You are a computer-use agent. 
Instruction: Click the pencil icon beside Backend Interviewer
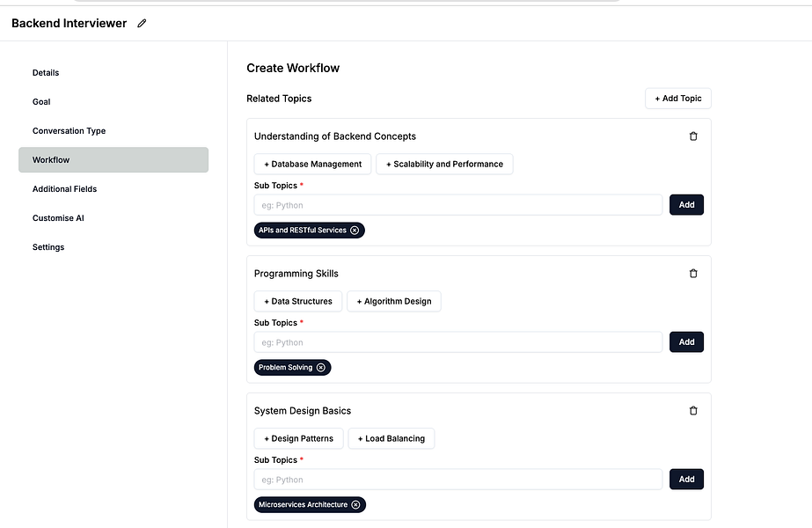tap(143, 24)
